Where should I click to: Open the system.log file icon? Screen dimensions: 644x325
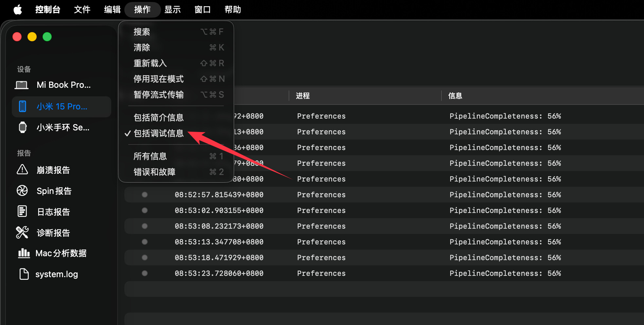pyautogui.click(x=24, y=274)
